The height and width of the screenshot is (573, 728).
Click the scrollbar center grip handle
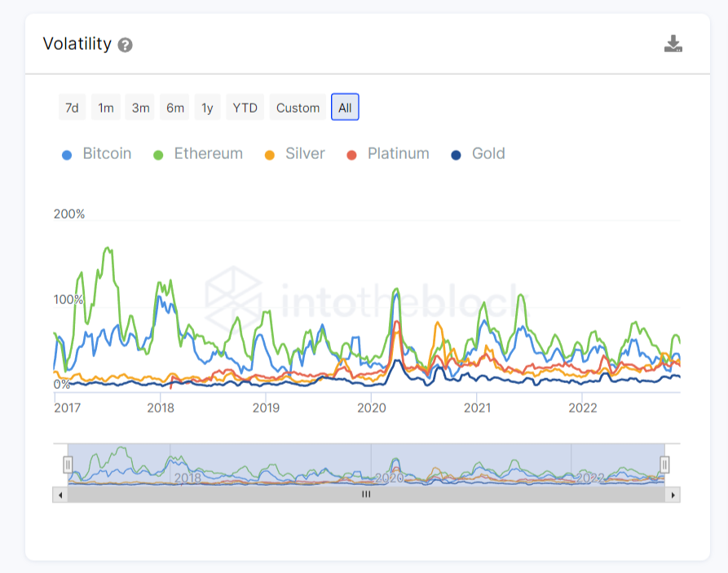click(x=366, y=494)
